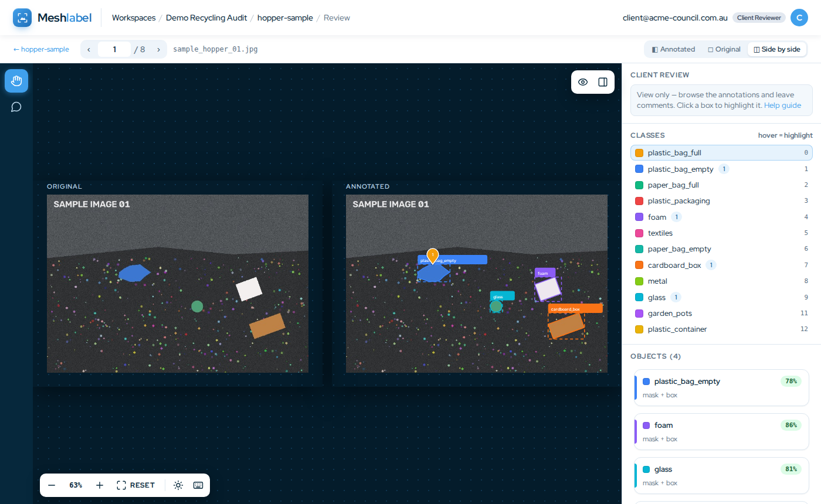Open the plastic_bag_empty object card
The image size is (821, 504).
point(722,388)
